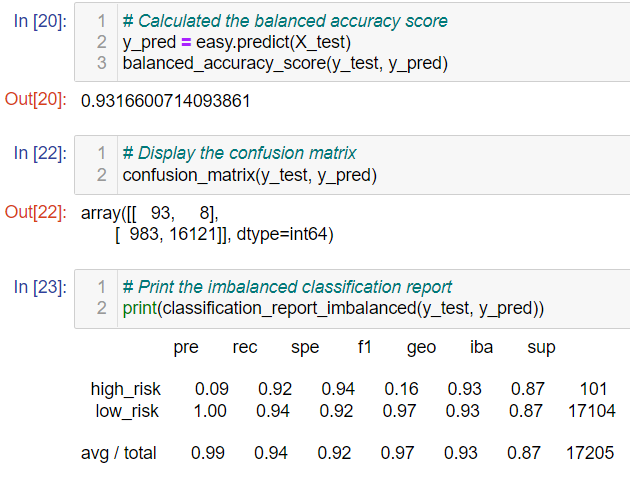Click the Out[20] output prompt
The width and height of the screenshot is (630, 478).
[x=36, y=99]
